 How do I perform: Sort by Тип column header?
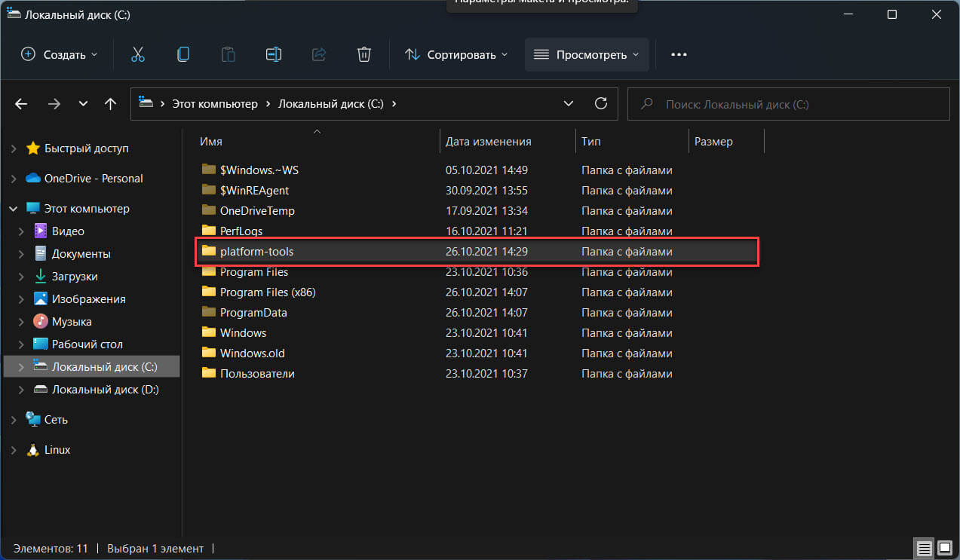pos(591,142)
